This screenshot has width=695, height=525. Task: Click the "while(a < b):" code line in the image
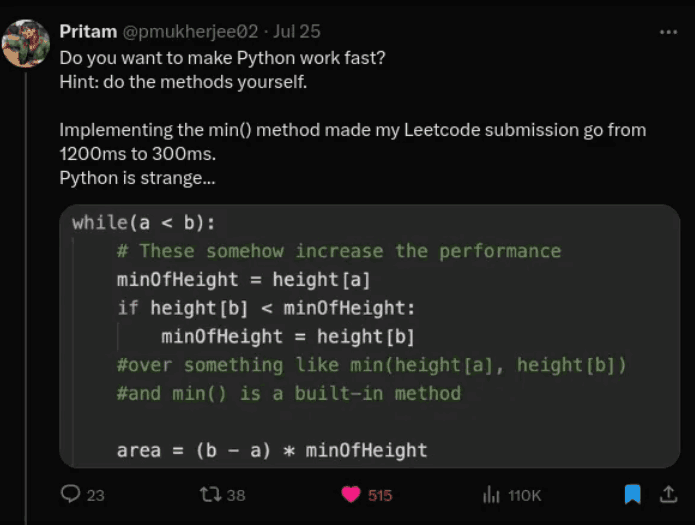tap(143, 222)
